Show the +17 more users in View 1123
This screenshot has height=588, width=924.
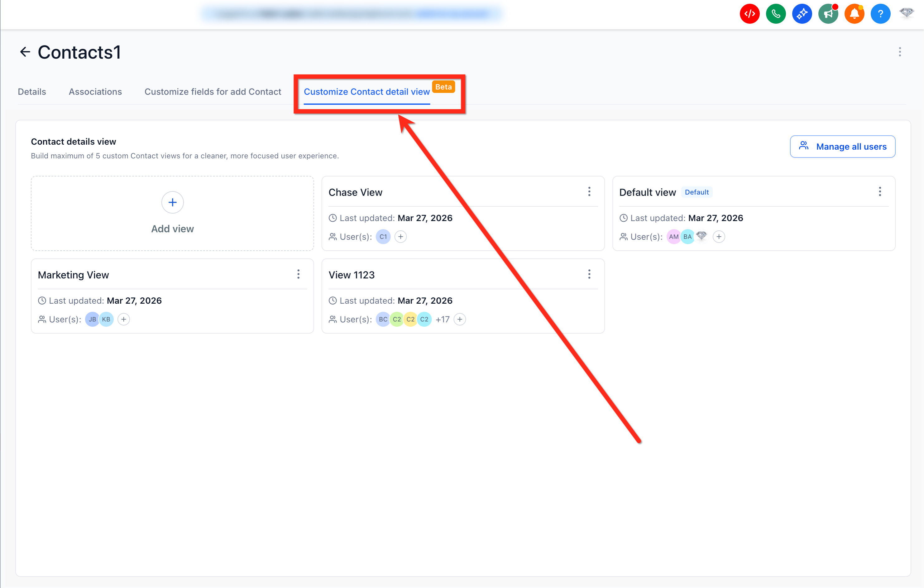[x=443, y=319]
